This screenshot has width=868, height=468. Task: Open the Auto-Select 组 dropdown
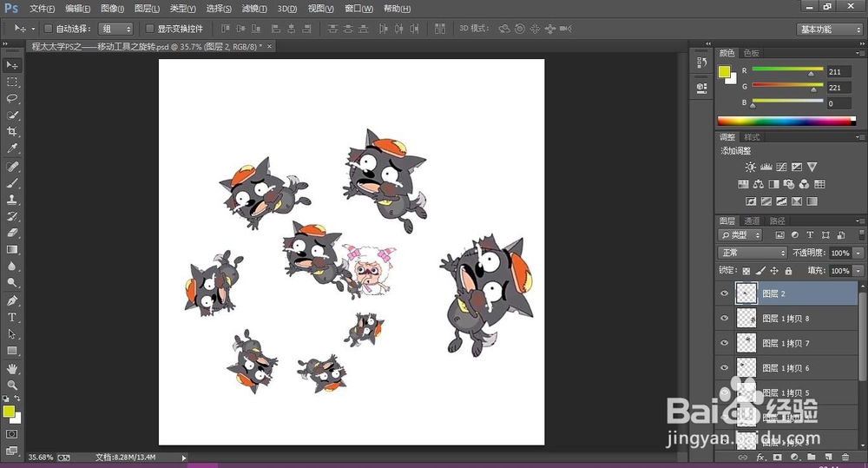[115, 29]
